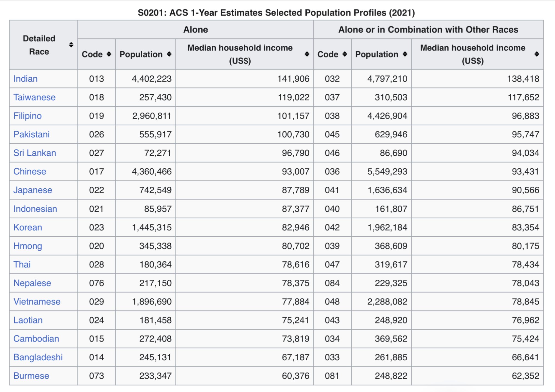
Task: Select Sri Lankan combination income 94,034
Action: click(526, 153)
